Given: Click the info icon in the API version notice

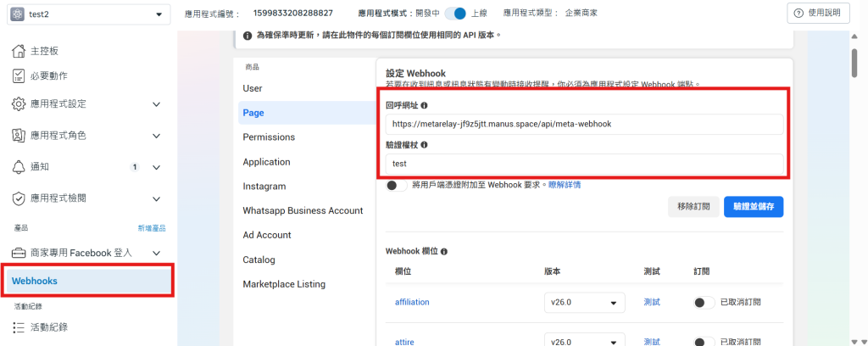Looking at the screenshot, I should click(x=247, y=36).
